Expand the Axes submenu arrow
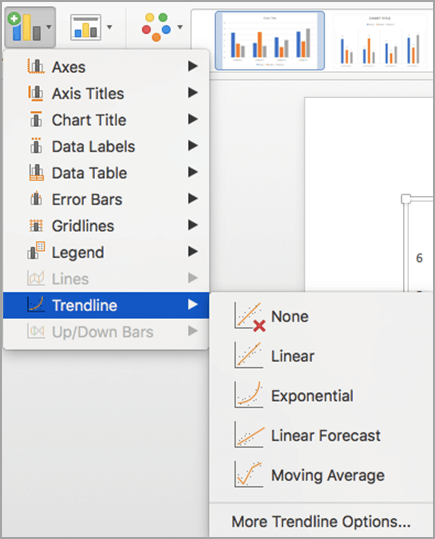This screenshot has height=539, width=435. [193, 66]
